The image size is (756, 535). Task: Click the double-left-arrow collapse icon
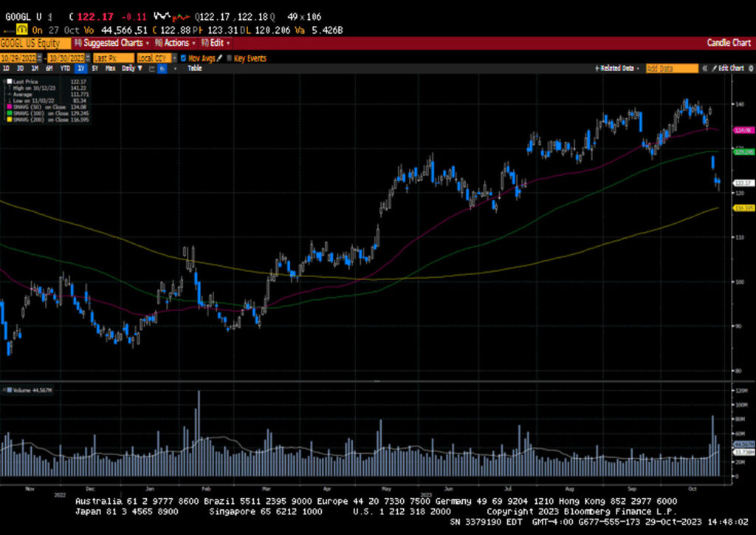(x=704, y=68)
